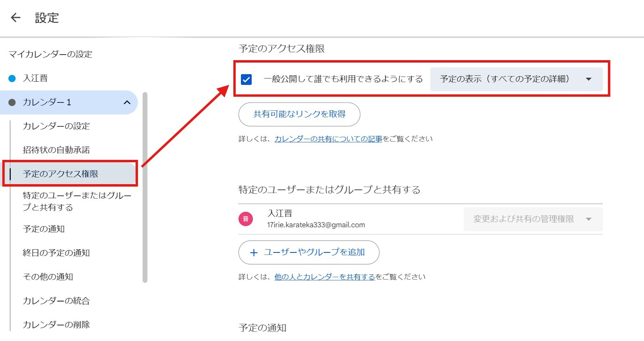Select the 入江晋 calendar in the sidebar
This screenshot has height=341, width=644.
[x=35, y=78]
